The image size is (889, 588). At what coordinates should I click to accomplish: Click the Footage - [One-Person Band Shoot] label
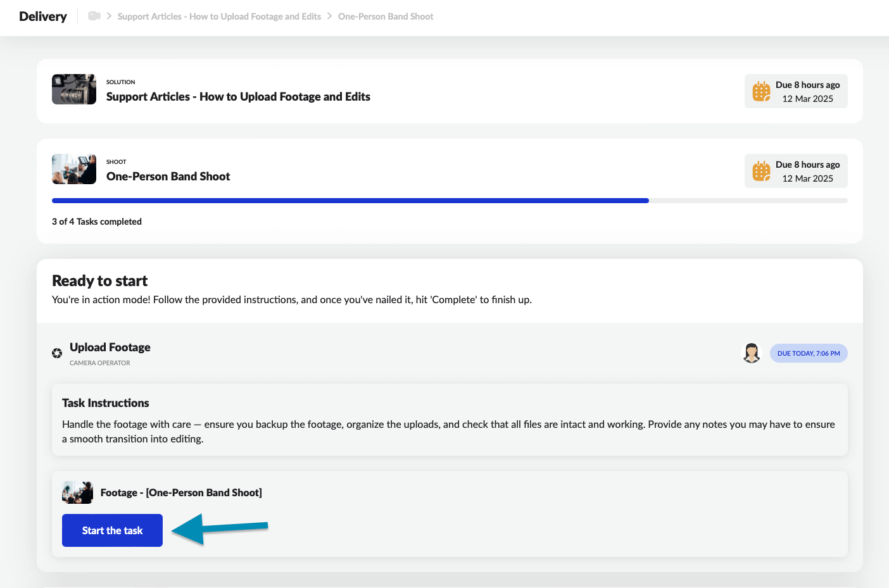[181, 492]
